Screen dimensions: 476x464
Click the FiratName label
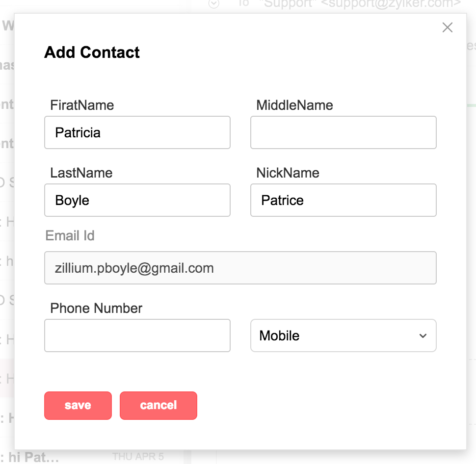click(x=82, y=105)
